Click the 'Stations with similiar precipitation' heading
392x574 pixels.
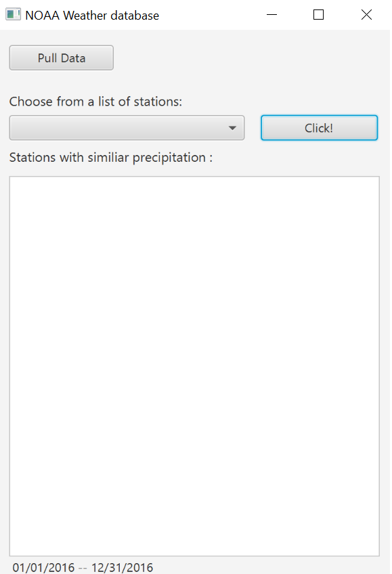pos(110,157)
